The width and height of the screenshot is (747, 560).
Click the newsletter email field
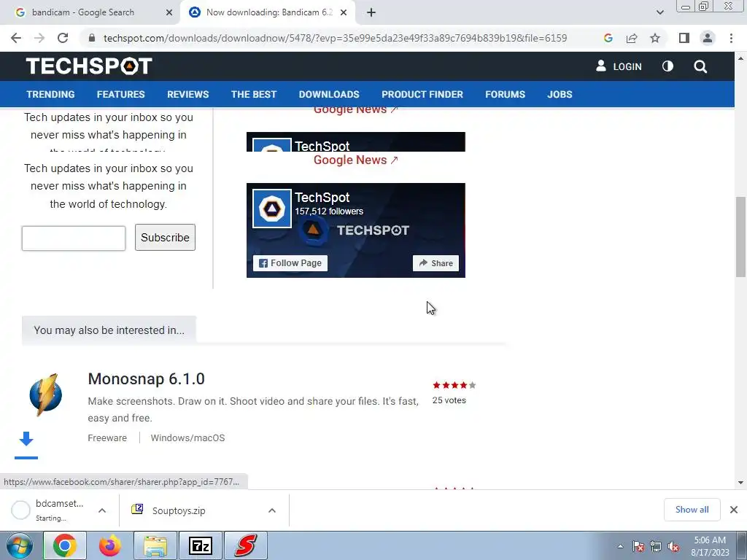tap(74, 238)
